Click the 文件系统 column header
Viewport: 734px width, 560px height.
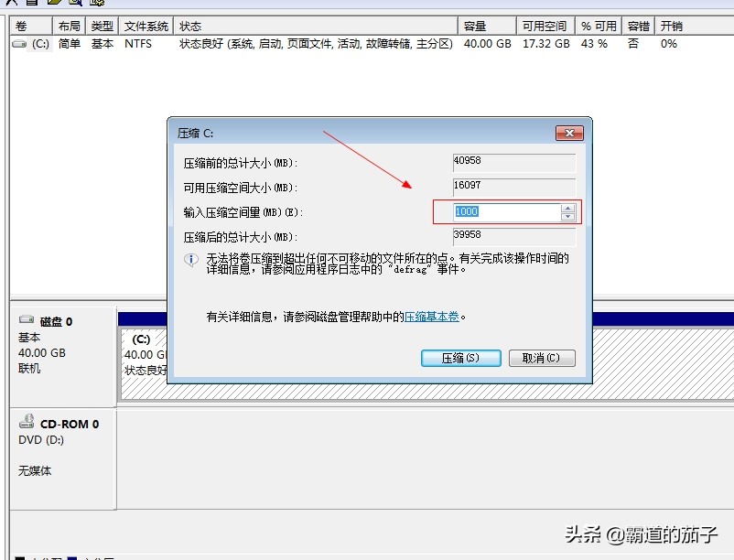click(x=146, y=25)
